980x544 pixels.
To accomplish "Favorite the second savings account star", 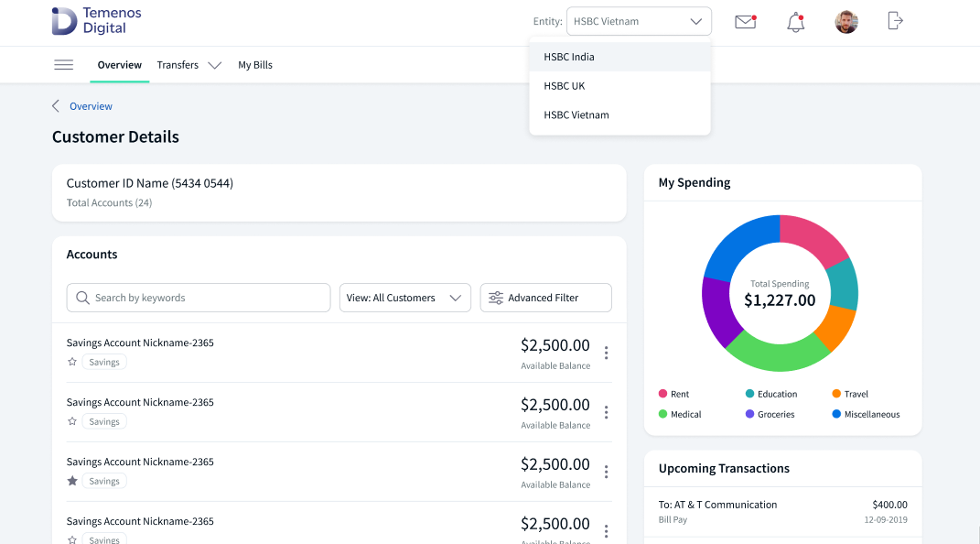I will pyautogui.click(x=72, y=420).
